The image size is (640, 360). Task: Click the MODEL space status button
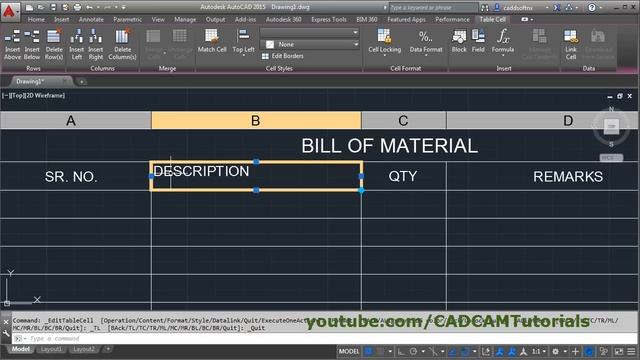pyautogui.click(x=349, y=351)
